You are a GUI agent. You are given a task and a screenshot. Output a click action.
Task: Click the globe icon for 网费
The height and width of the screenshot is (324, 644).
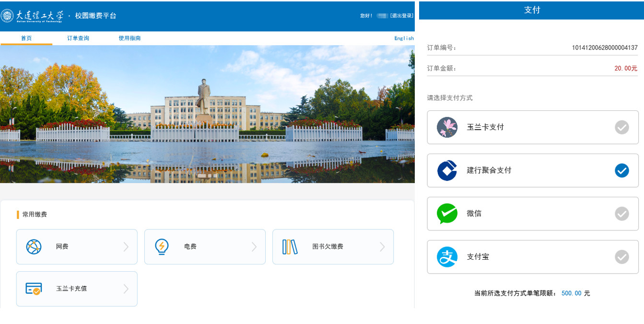click(34, 247)
